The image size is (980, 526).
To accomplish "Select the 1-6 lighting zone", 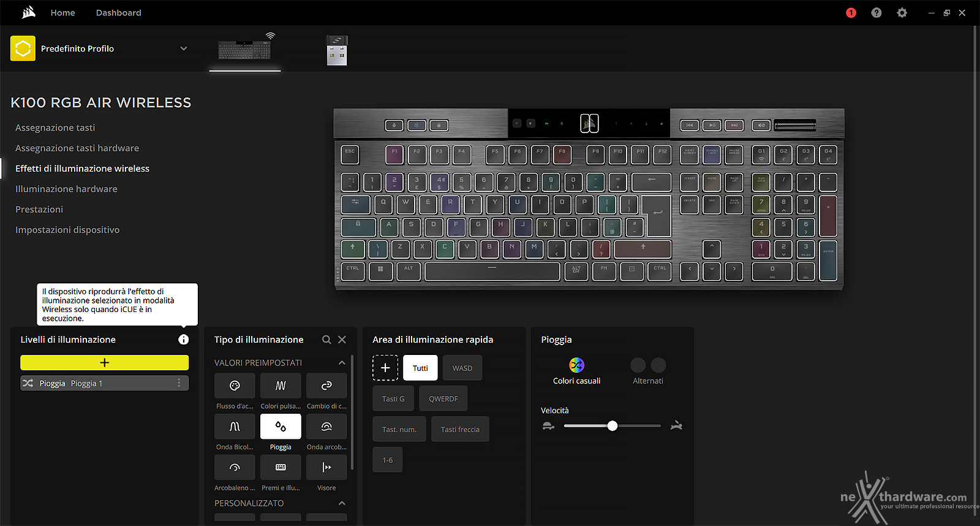I will (388, 460).
